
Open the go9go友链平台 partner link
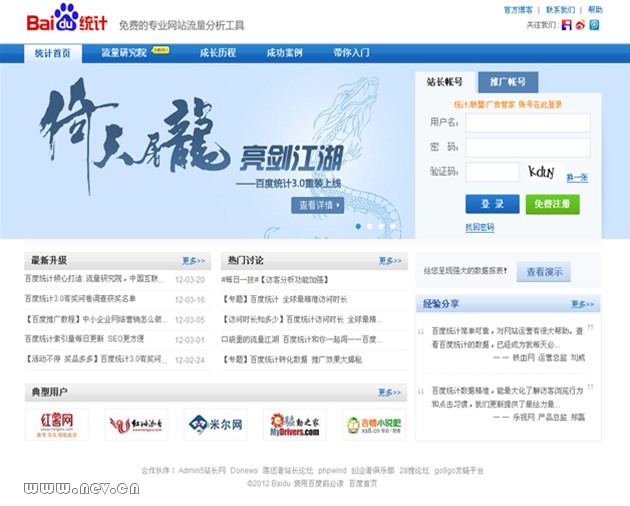(x=459, y=471)
